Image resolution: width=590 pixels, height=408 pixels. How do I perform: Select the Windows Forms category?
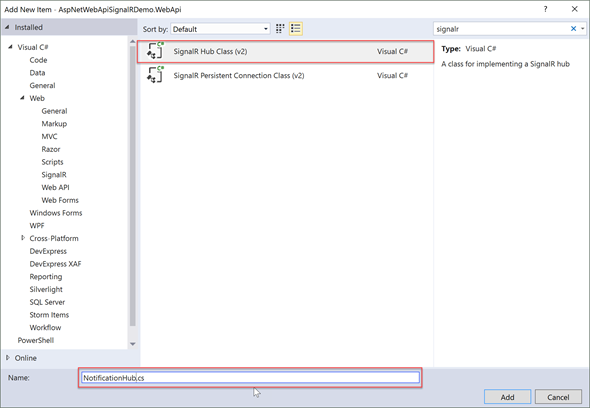click(x=56, y=213)
